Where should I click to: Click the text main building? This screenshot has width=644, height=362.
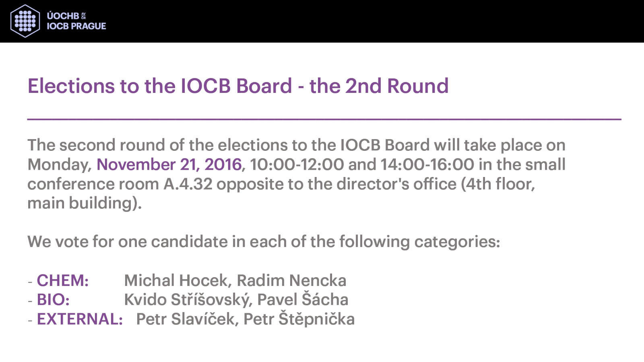(x=85, y=203)
